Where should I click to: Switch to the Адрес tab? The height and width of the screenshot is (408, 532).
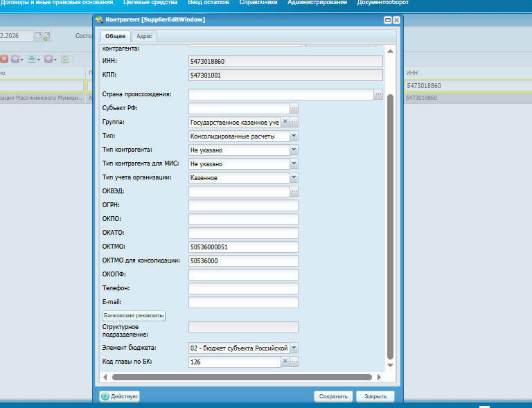tap(144, 36)
